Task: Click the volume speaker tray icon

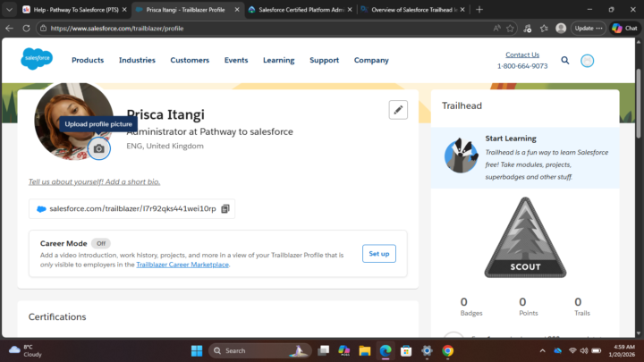Action: pos(583,351)
